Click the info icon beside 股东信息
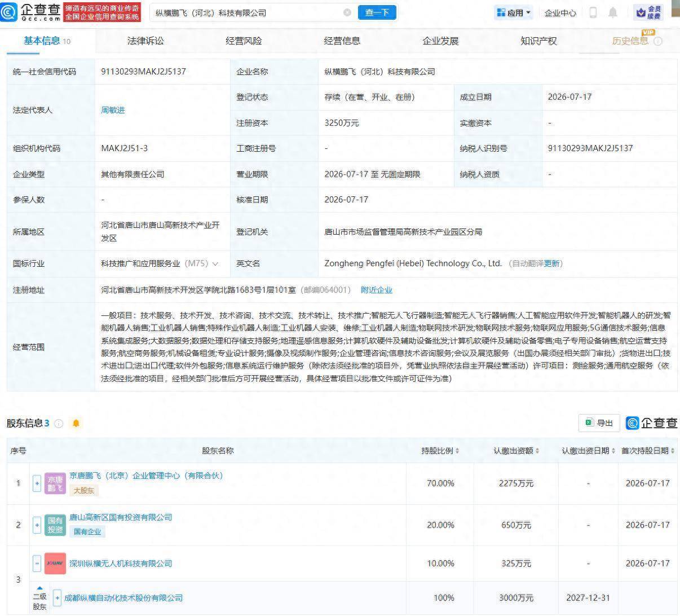The width and height of the screenshot is (680, 616). click(x=59, y=423)
